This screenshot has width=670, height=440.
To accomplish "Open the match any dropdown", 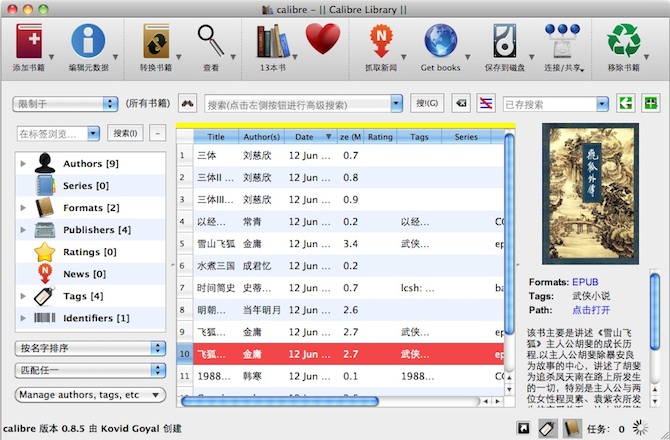I will tap(91, 370).
